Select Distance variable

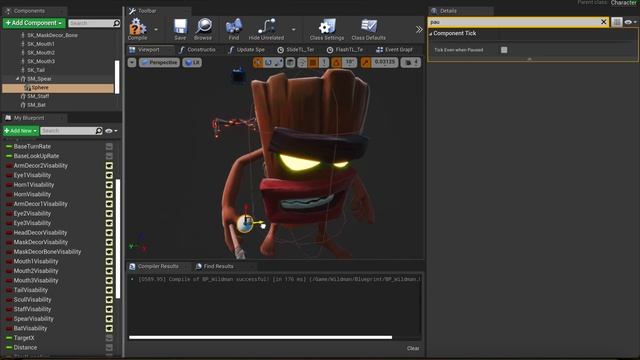point(25,347)
